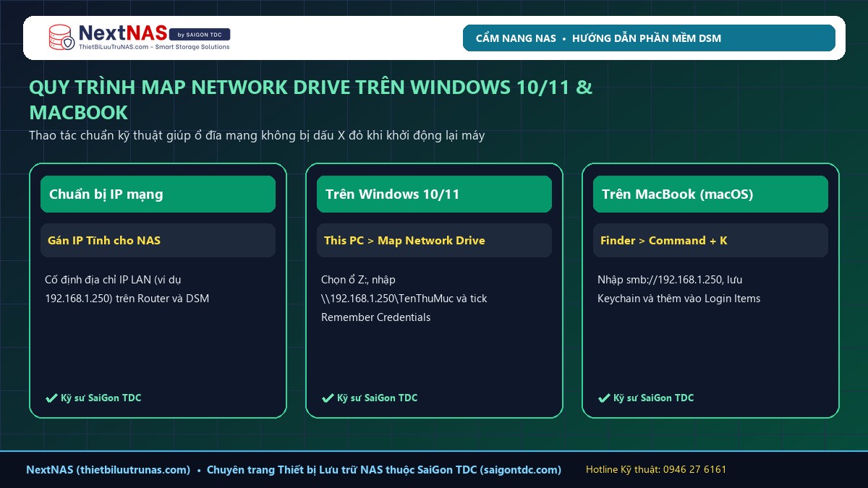The height and width of the screenshot is (488, 868).
Task: Click 'Hotline Kỹ thuật: 0946 27 6161'
Action: point(656,469)
